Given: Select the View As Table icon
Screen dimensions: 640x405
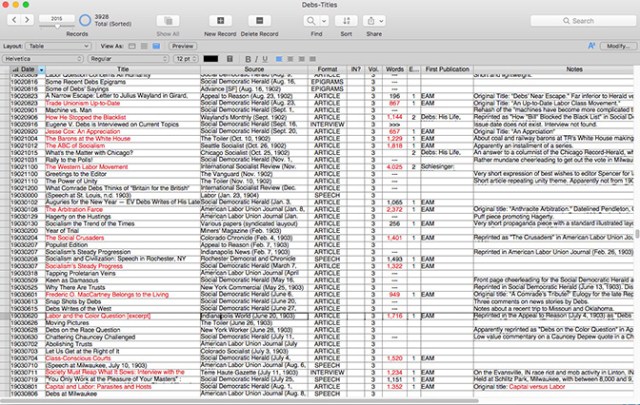Looking at the screenshot, I should coord(156,46).
